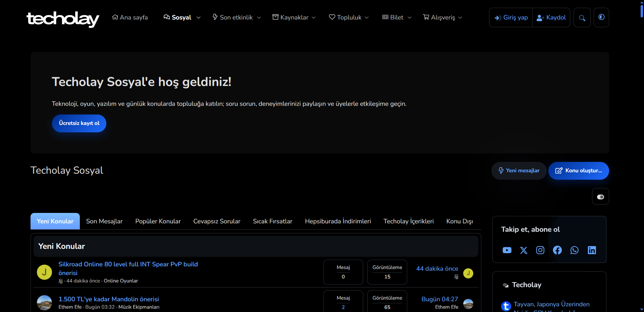This screenshot has width=644, height=312.
Task: Click scrollbar down arrow
Action: coord(642,309)
